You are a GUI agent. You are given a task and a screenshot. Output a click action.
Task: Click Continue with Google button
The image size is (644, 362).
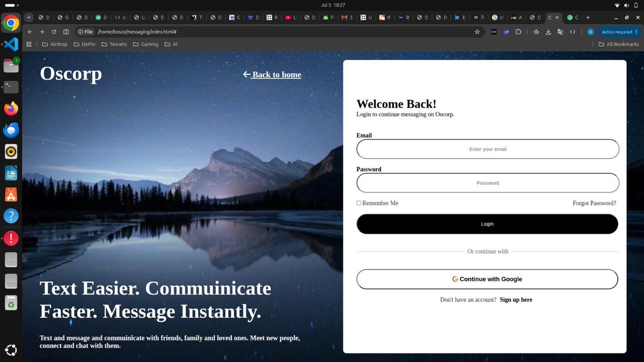[x=487, y=279]
